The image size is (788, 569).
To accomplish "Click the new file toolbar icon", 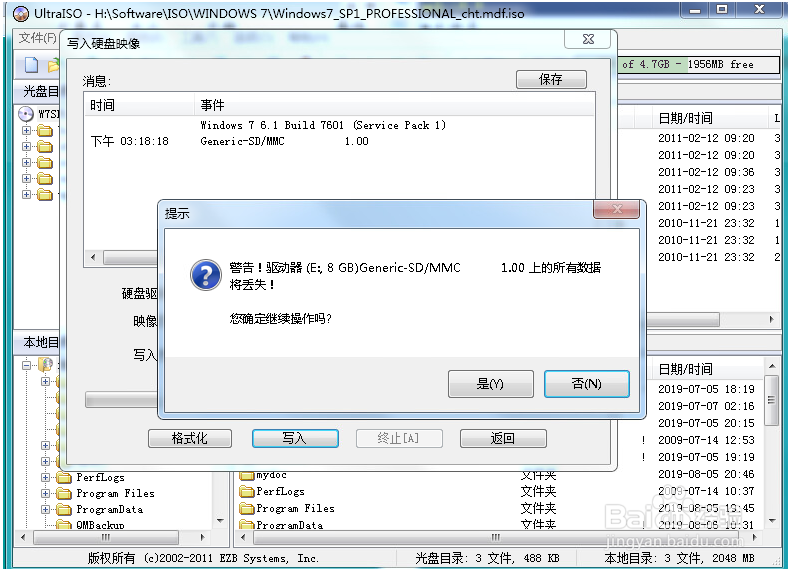I will (x=32, y=65).
